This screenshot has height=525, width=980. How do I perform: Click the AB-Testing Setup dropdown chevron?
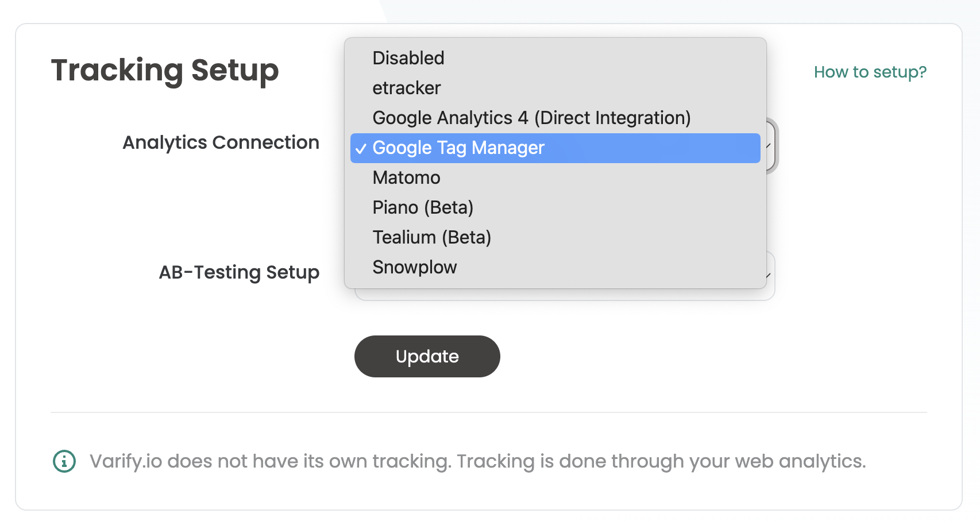(x=769, y=276)
